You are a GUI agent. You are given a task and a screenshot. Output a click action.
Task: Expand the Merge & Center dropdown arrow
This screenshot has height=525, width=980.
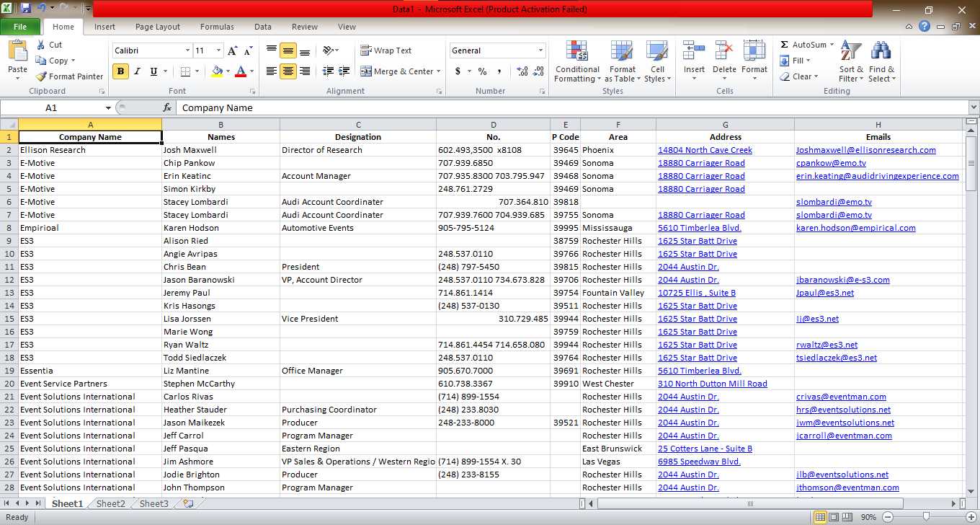coord(440,71)
